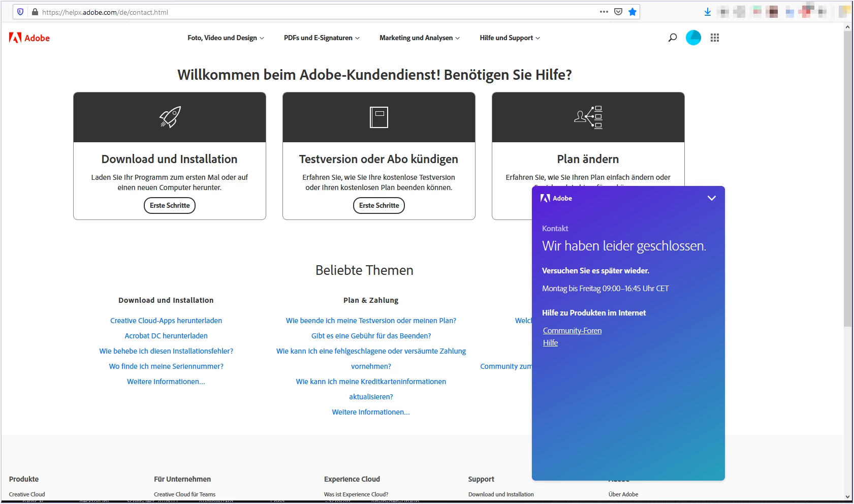The width and height of the screenshot is (854, 504).
Task: Open the site search magnifier icon
Action: pyautogui.click(x=672, y=38)
